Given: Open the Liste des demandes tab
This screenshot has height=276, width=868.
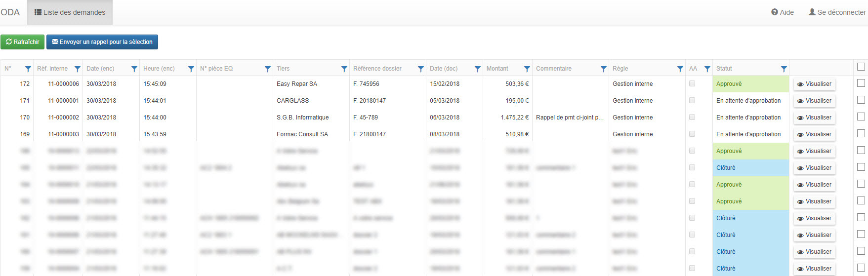Looking at the screenshot, I should tap(70, 12).
